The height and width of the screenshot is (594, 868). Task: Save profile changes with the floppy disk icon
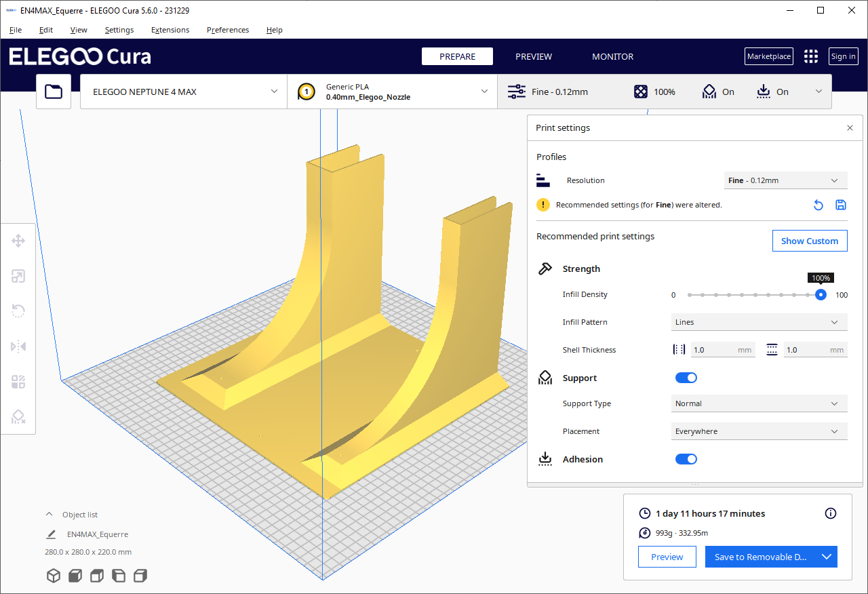click(840, 205)
